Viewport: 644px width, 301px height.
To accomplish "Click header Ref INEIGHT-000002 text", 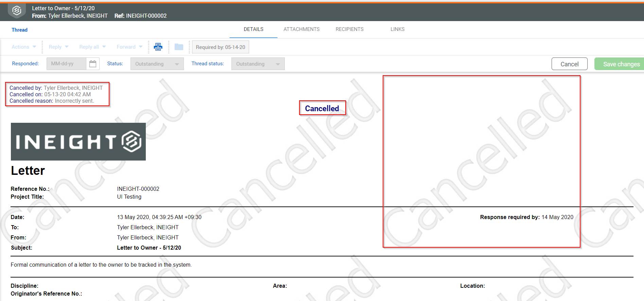I will [x=140, y=16].
